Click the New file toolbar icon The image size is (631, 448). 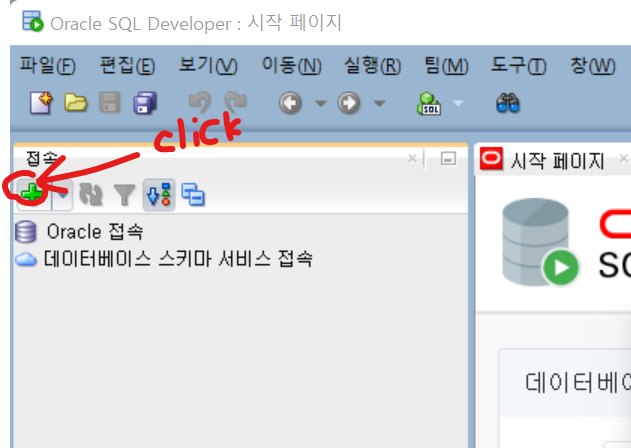click(x=41, y=103)
